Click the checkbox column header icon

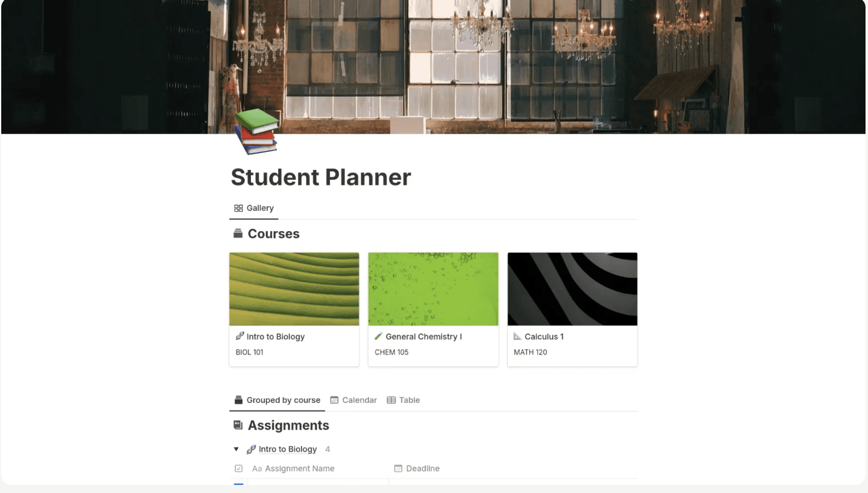click(239, 468)
